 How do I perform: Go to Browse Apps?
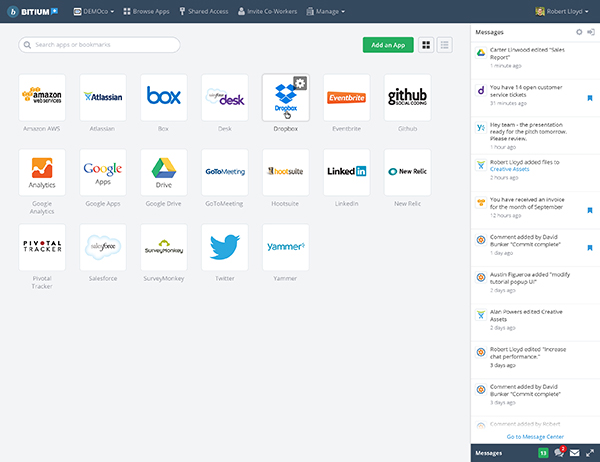click(x=146, y=11)
